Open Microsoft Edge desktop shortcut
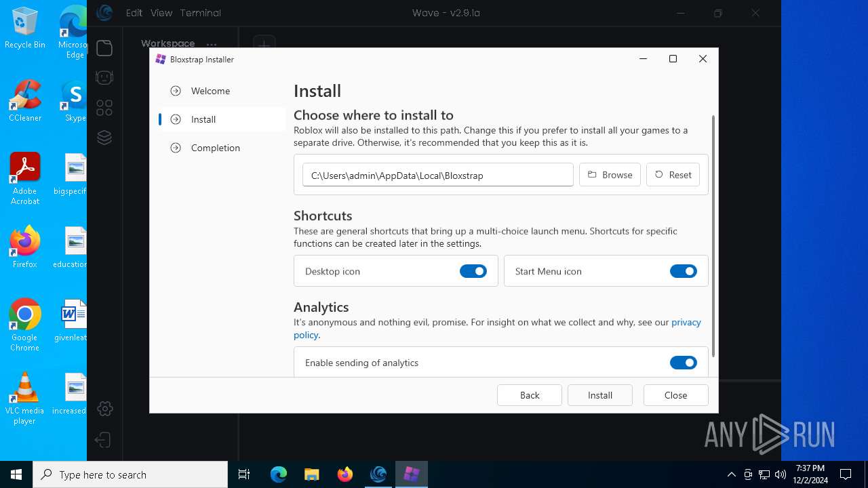This screenshot has width=868, height=488. coord(73,33)
